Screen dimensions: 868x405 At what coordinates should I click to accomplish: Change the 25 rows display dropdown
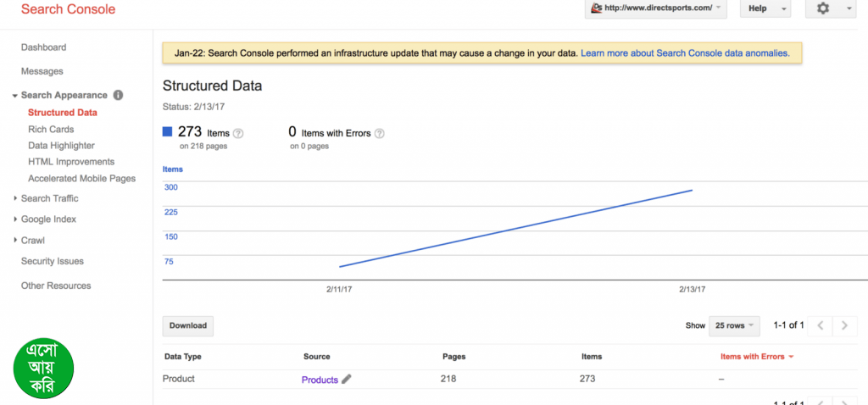(x=734, y=325)
